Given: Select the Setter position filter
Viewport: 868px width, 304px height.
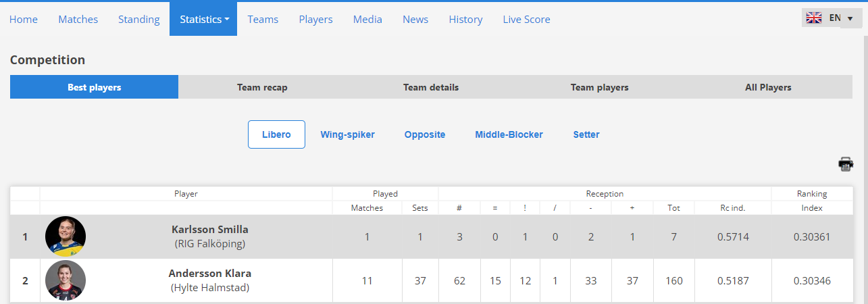Looking at the screenshot, I should 586,134.
